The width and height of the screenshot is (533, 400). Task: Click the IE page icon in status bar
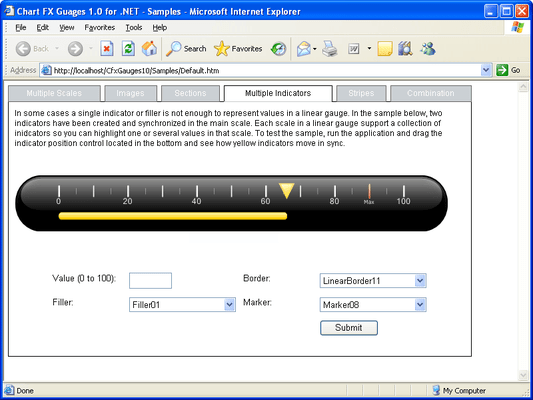[9, 390]
